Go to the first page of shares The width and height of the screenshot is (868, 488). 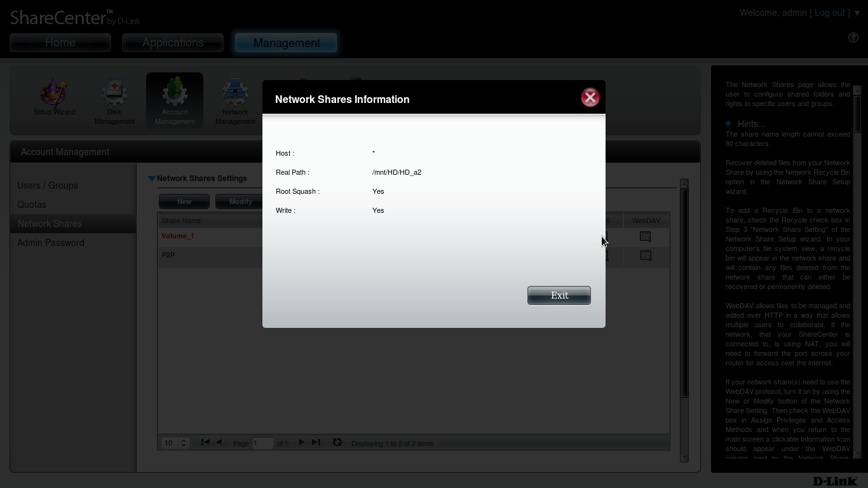tap(205, 442)
